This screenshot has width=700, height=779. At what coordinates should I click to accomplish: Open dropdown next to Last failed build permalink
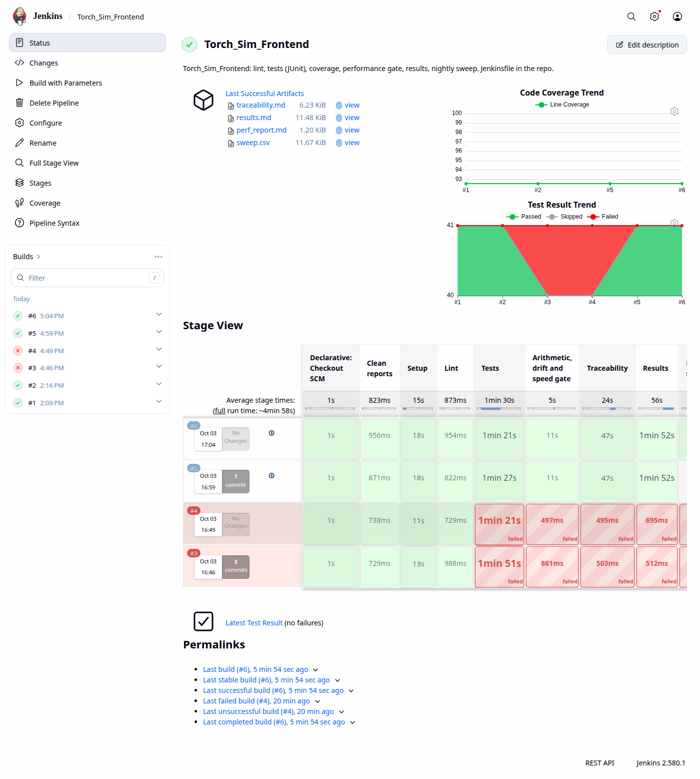pyautogui.click(x=317, y=701)
